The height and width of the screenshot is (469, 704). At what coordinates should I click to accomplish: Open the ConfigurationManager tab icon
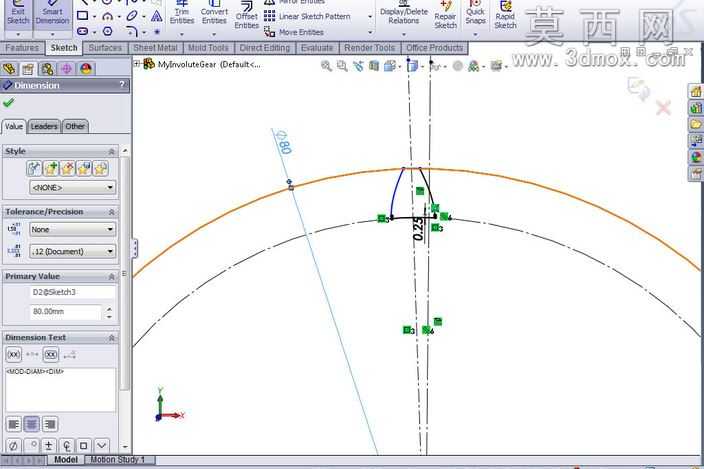pyautogui.click(x=47, y=69)
